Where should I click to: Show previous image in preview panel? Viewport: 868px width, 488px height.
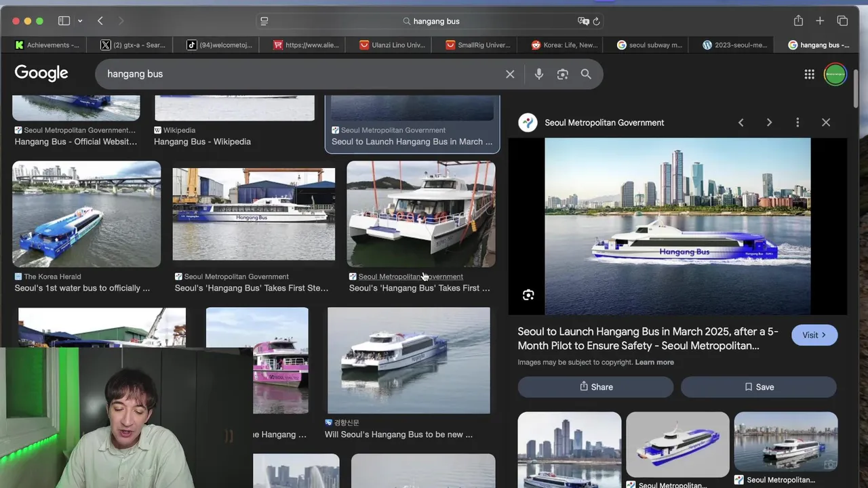[x=741, y=123]
